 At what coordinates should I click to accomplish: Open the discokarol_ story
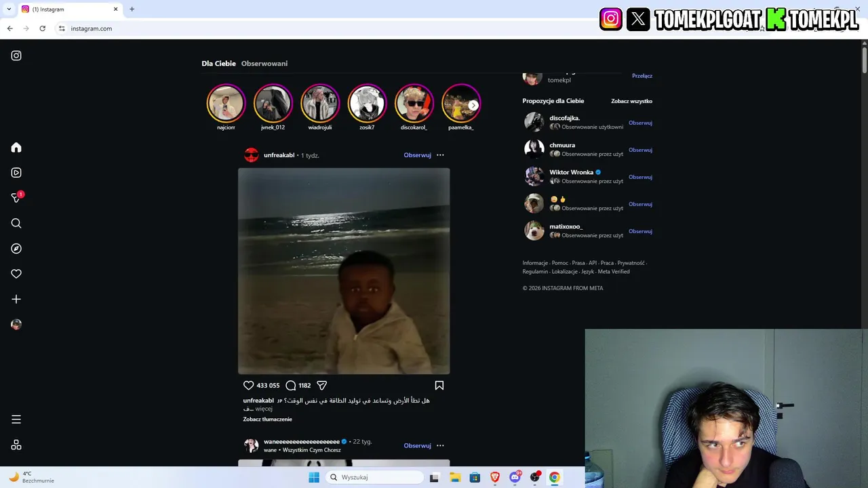pos(414,103)
